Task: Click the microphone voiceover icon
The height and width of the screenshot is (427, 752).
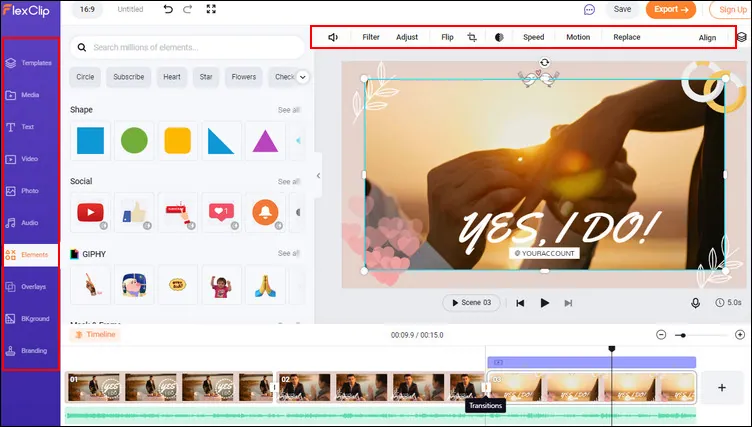Action: coord(695,303)
